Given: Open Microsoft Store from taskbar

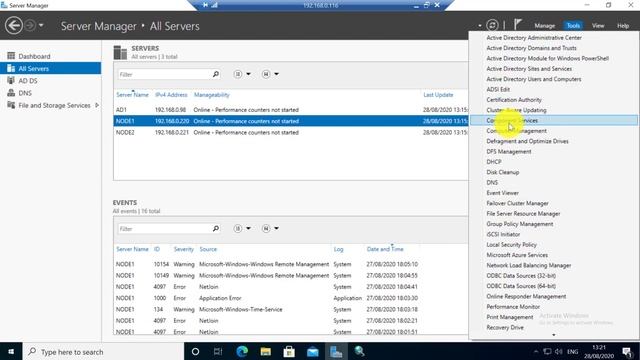Looking at the screenshot, I should tap(289, 351).
